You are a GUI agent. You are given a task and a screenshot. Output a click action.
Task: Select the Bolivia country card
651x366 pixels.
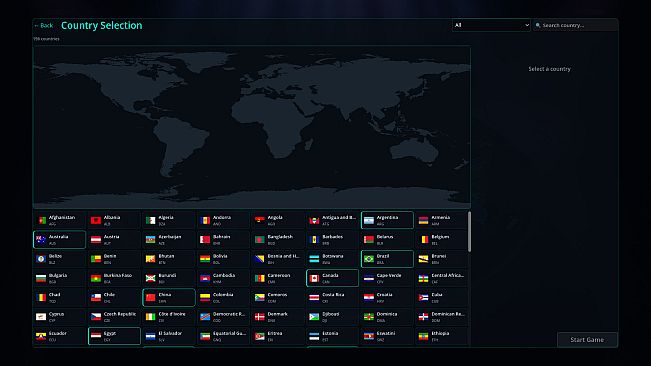pyautogui.click(x=223, y=259)
